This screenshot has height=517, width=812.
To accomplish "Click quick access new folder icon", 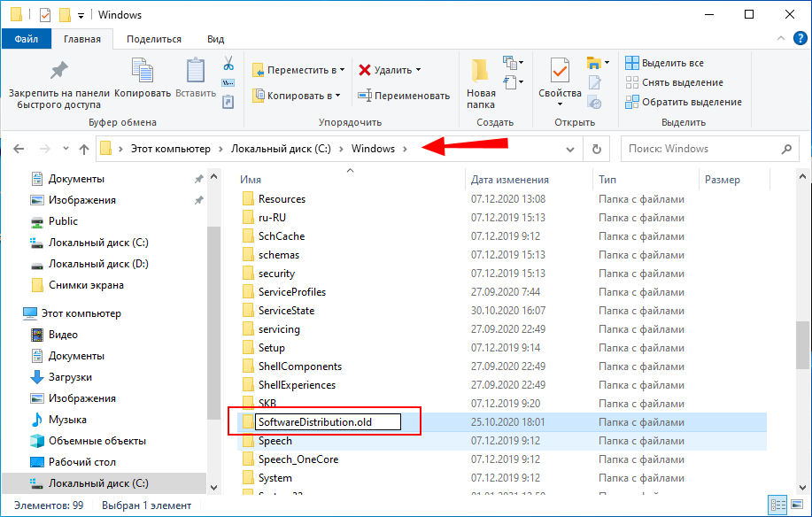I will (65, 15).
